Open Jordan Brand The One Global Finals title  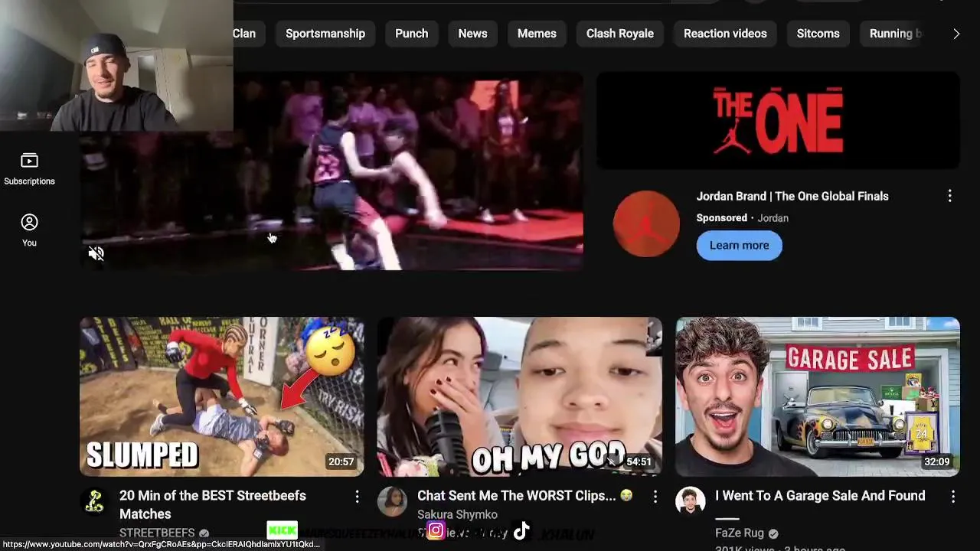click(x=792, y=197)
